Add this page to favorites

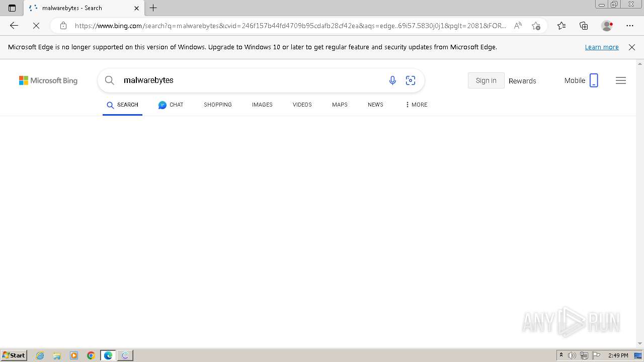(x=536, y=26)
